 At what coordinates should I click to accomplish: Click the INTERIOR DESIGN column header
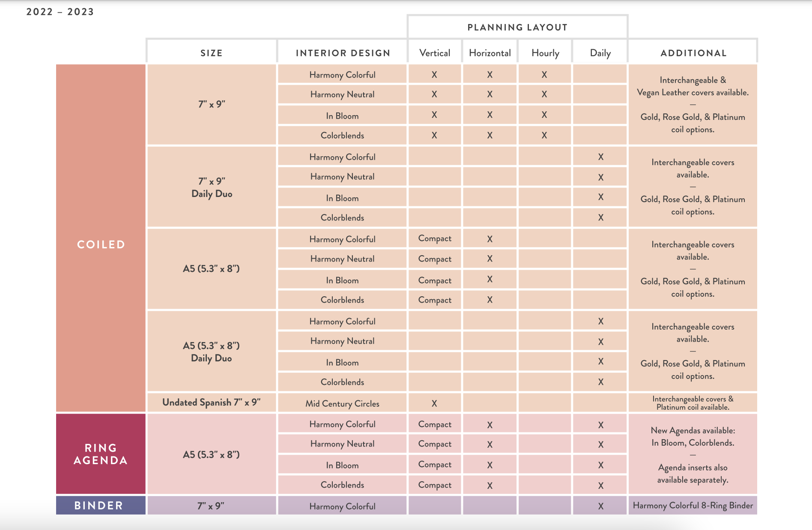(x=342, y=53)
